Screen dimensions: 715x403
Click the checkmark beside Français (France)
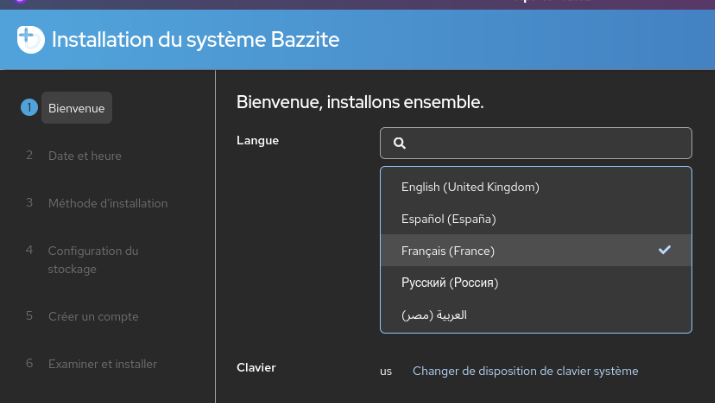[x=665, y=250]
